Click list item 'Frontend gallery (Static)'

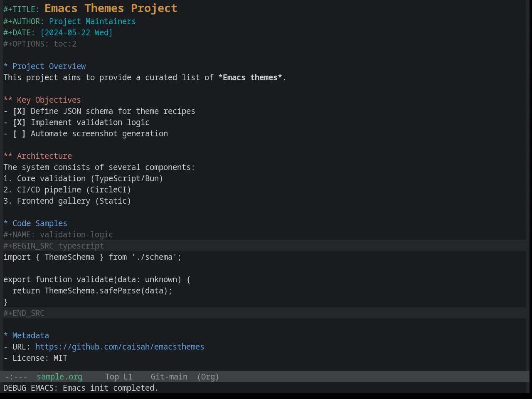pyautogui.click(x=74, y=201)
